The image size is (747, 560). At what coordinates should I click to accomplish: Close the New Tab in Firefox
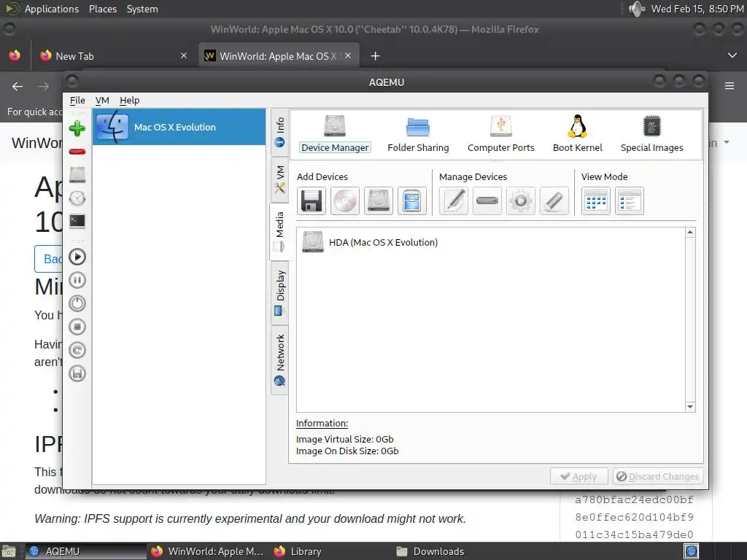(x=184, y=55)
